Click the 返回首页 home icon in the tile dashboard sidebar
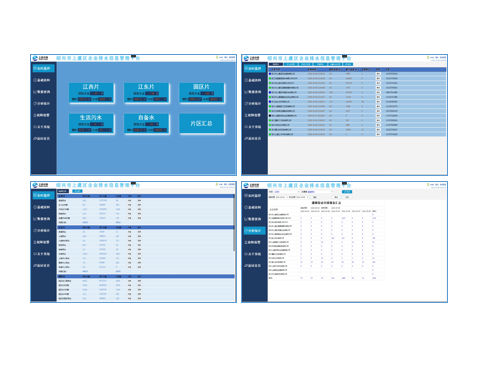 point(35,138)
